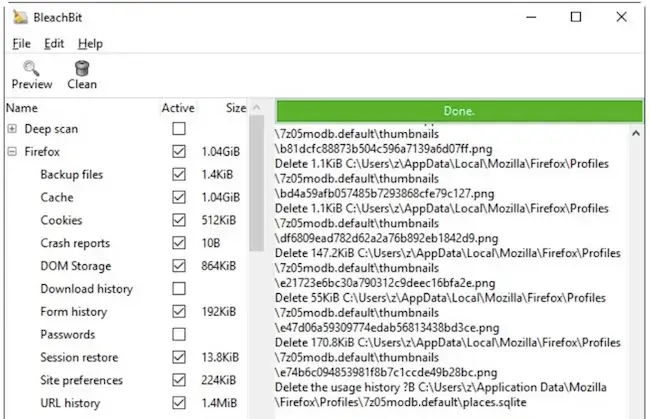
Task: Select the Download history item
Action: [86, 288]
